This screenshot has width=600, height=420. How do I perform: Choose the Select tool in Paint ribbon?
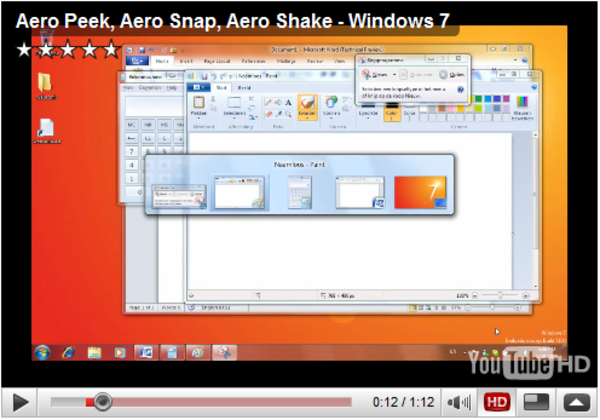click(234, 106)
